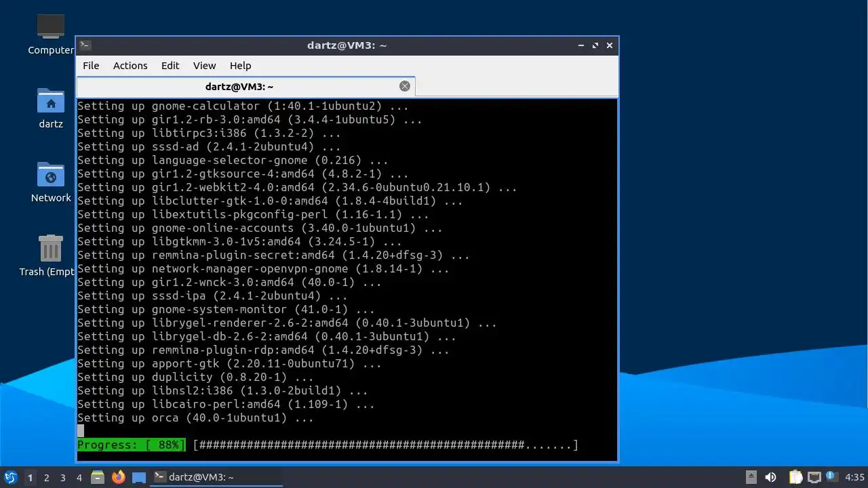Screen dimensions: 868x488
Task: Click the 'Setting up remmina-plugin-rdp:amd64' line
Action: point(263,350)
